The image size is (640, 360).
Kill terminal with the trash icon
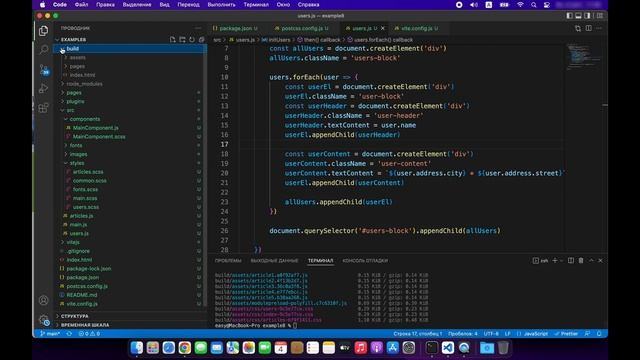(x=581, y=260)
